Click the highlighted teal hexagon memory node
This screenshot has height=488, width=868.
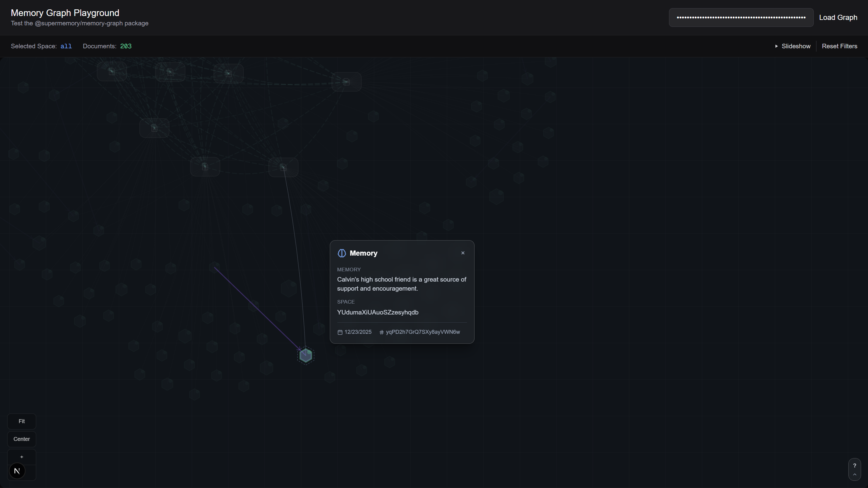[306, 356]
